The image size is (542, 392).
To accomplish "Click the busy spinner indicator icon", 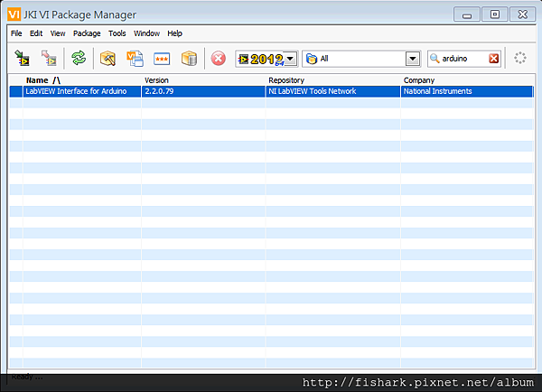I will [x=520, y=58].
